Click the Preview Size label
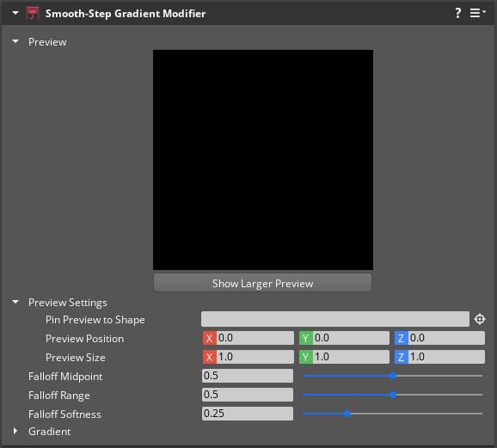Image resolution: width=497 pixels, height=448 pixels. pyautogui.click(x=76, y=358)
